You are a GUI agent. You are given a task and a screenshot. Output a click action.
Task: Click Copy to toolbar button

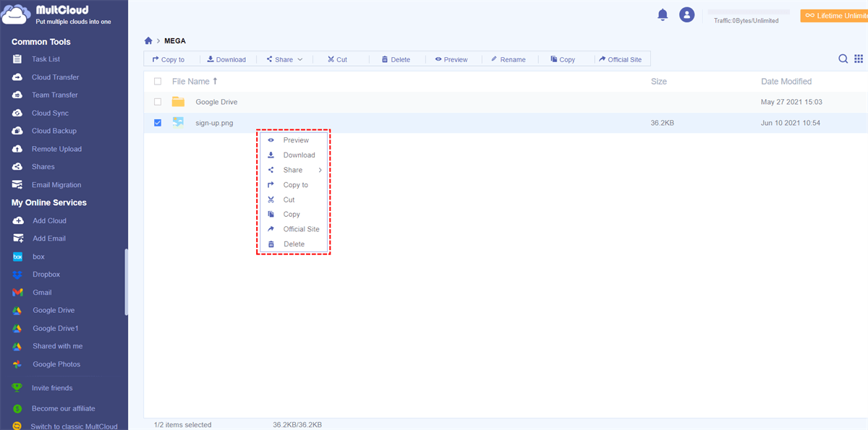(x=169, y=59)
